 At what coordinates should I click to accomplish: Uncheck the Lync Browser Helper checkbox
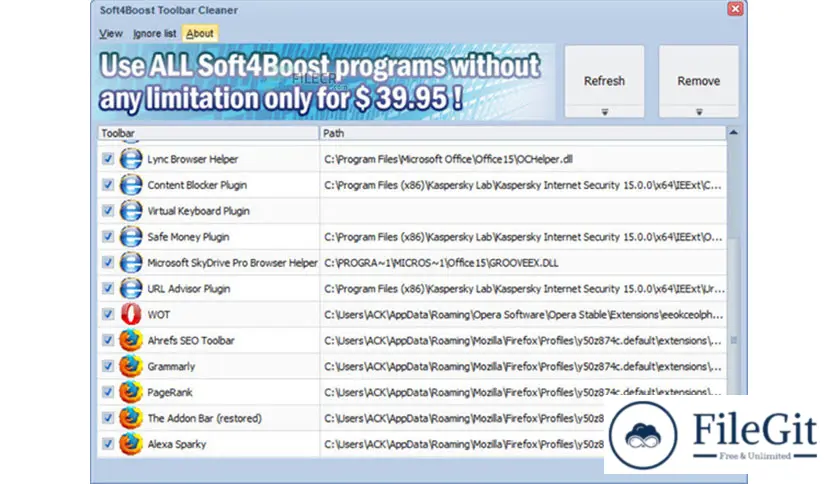coord(108,159)
